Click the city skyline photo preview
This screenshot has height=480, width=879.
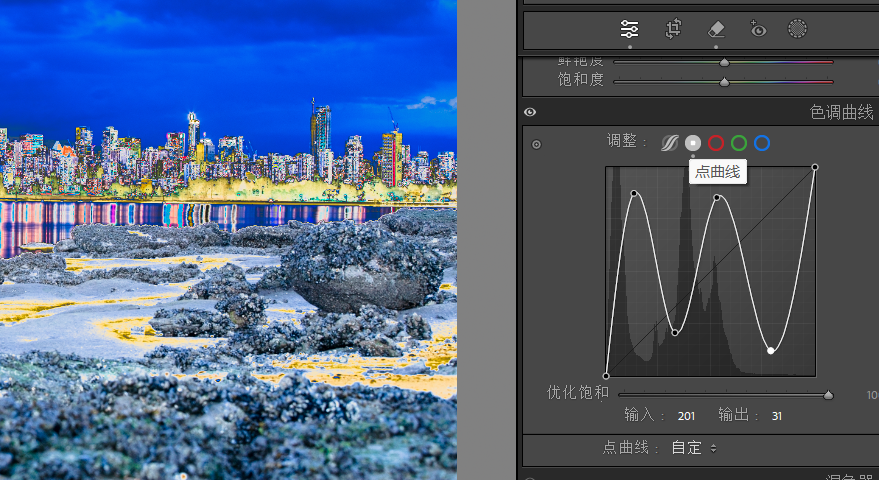click(x=228, y=240)
